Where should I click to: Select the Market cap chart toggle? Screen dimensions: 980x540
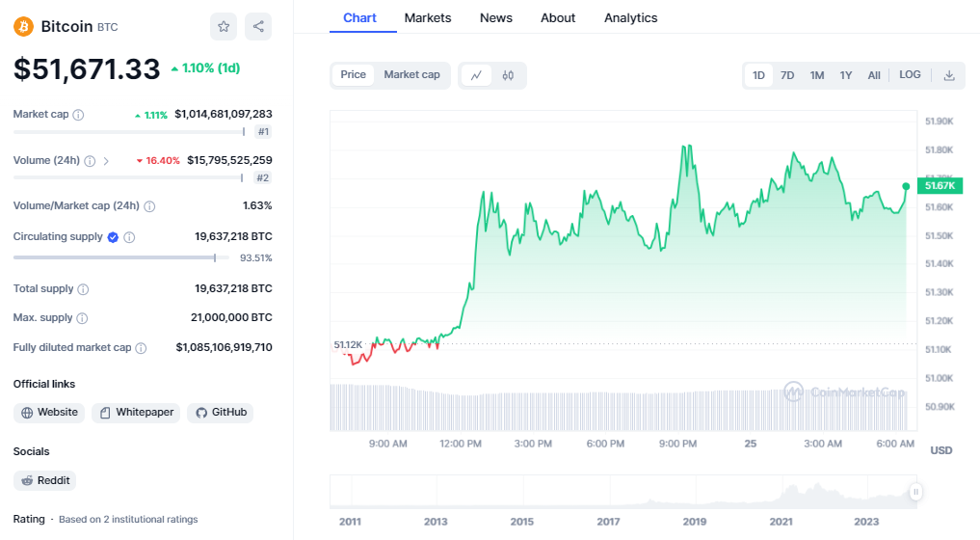[x=411, y=74]
